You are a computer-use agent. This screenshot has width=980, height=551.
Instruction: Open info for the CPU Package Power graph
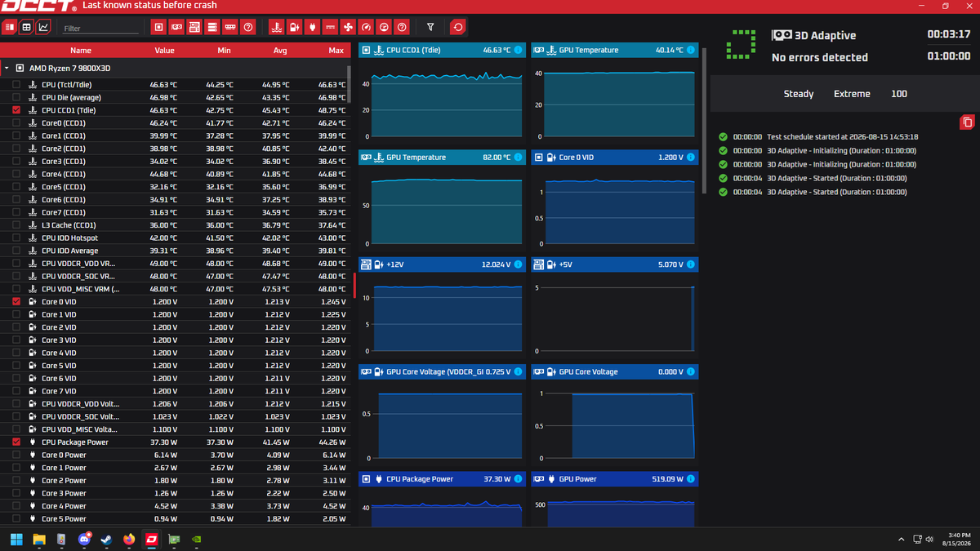click(518, 479)
